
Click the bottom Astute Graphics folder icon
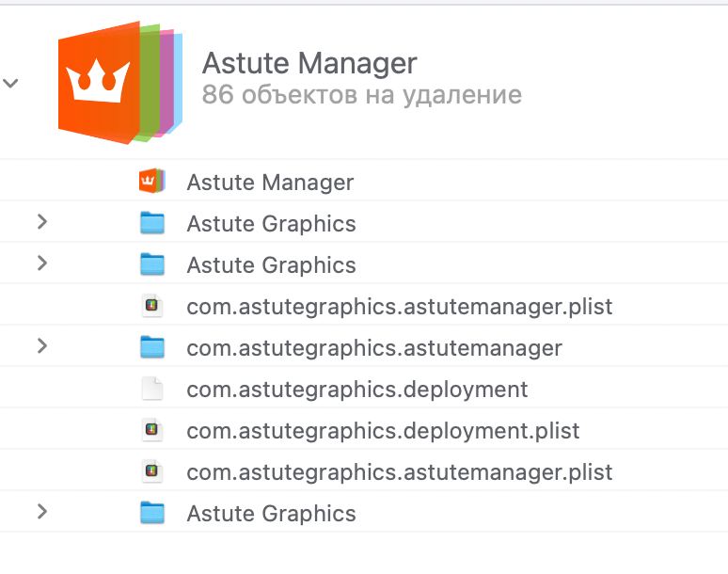[x=152, y=512]
